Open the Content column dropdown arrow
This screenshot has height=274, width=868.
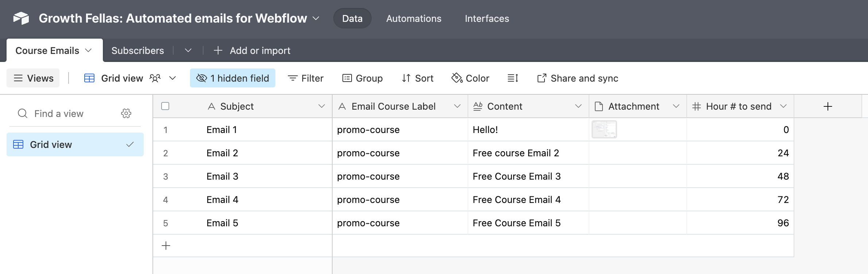click(578, 106)
